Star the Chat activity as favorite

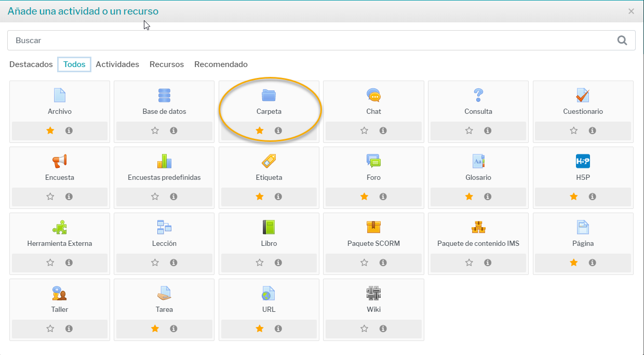pyautogui.click(x=364, y=130)
